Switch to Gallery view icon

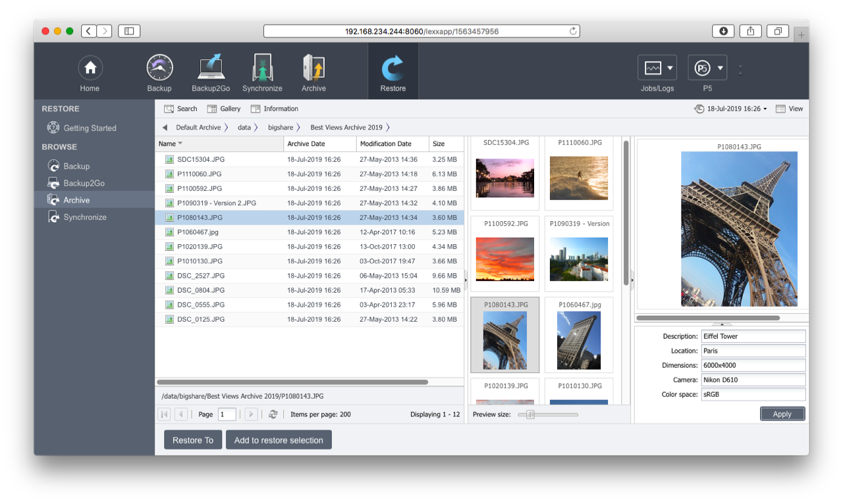[x=224, y=109]
